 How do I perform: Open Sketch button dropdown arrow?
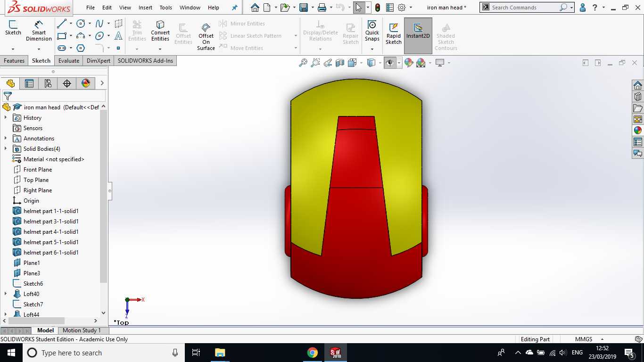[x=13, y=49]
